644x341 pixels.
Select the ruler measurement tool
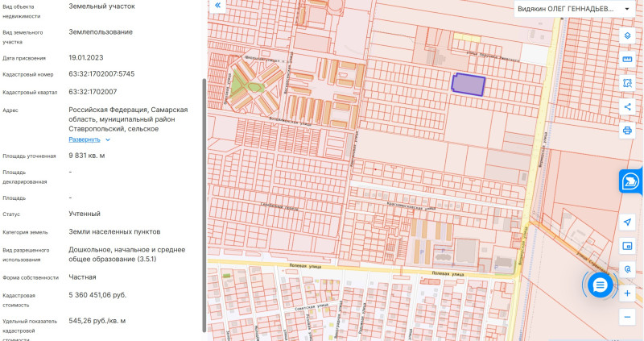click(627, 60)
